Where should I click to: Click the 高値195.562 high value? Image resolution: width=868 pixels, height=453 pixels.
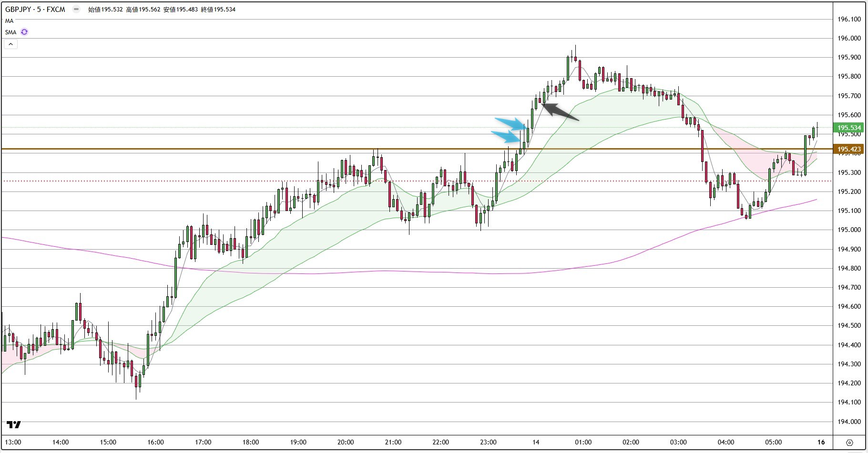coord(143,9)
